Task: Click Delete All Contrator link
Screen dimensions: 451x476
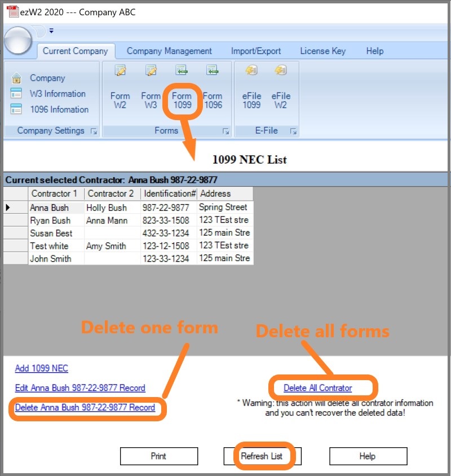Action: pos(317,388)
